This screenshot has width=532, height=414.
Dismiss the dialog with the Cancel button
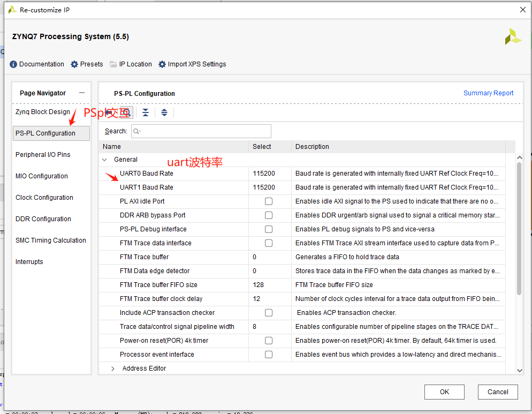(498, 392)
